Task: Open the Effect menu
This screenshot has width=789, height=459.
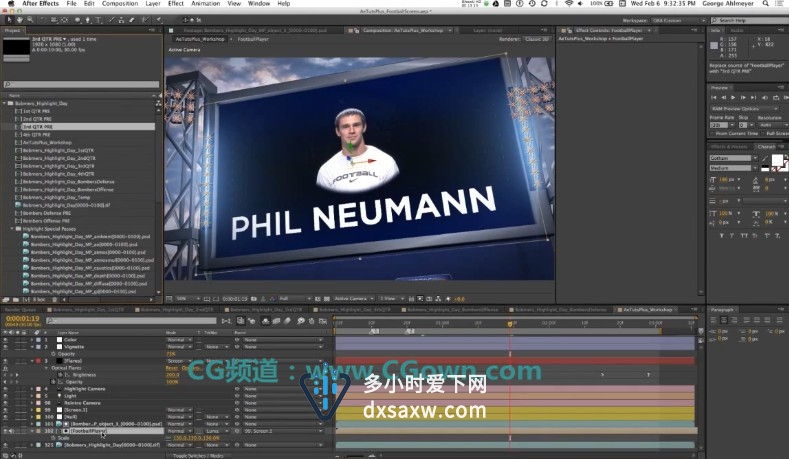Action: [176, 4]
